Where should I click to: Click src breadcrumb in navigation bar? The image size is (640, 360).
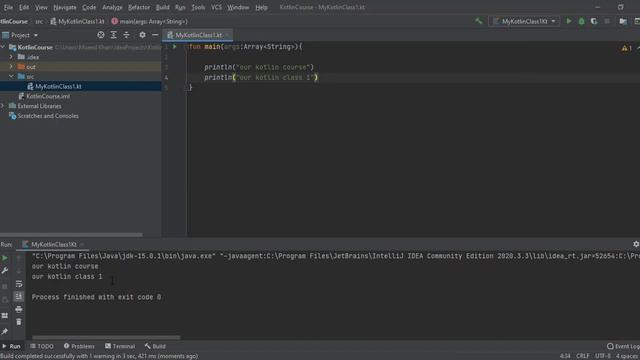[39, 21]
